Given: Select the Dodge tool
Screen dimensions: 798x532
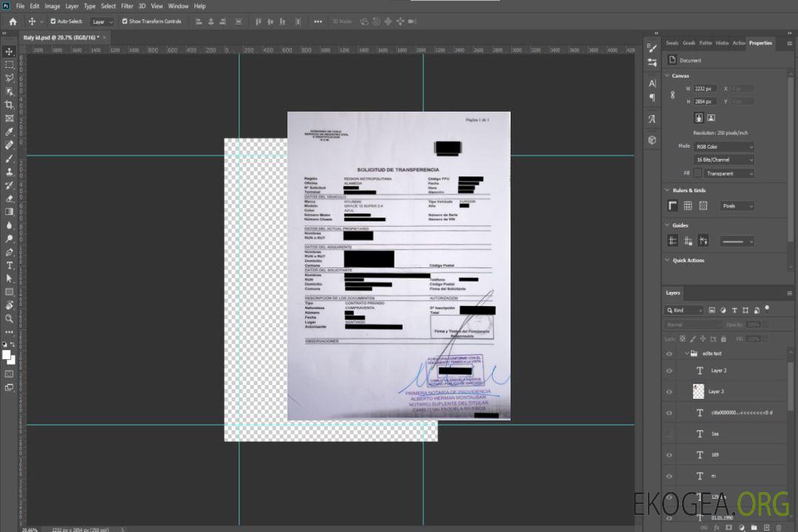Looking at the screenshot, I should coord(9,238).
